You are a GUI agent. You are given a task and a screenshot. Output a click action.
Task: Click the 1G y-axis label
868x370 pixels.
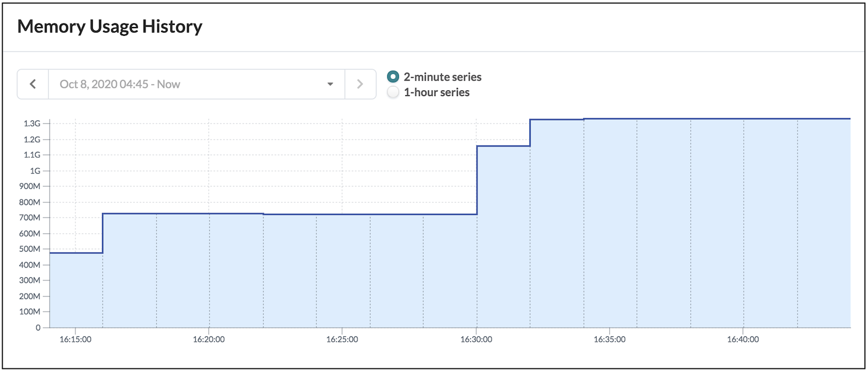click(35, 171)
